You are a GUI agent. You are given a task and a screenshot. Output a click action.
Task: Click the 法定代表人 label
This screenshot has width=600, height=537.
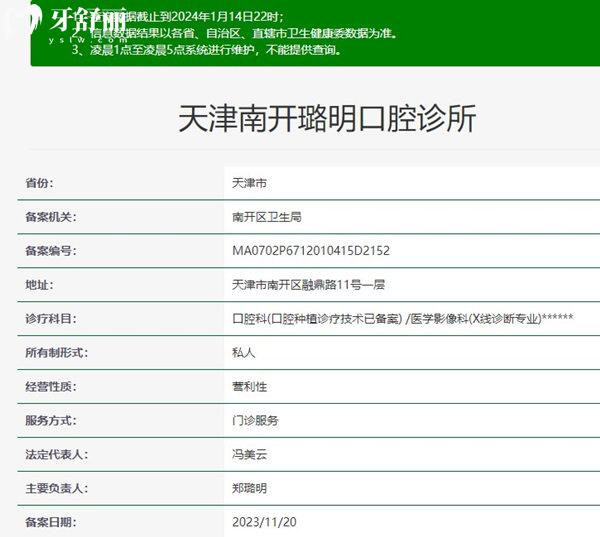pos(57,454)
